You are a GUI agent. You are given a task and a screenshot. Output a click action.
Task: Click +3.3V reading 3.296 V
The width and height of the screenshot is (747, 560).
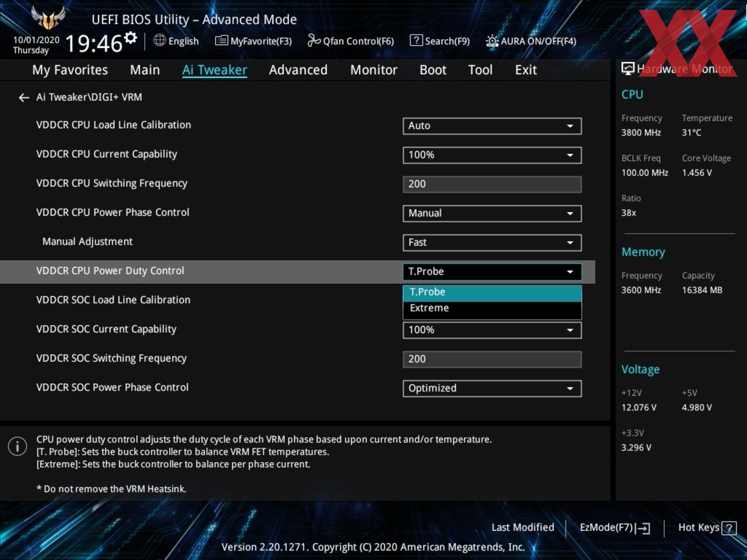(636, 448)
